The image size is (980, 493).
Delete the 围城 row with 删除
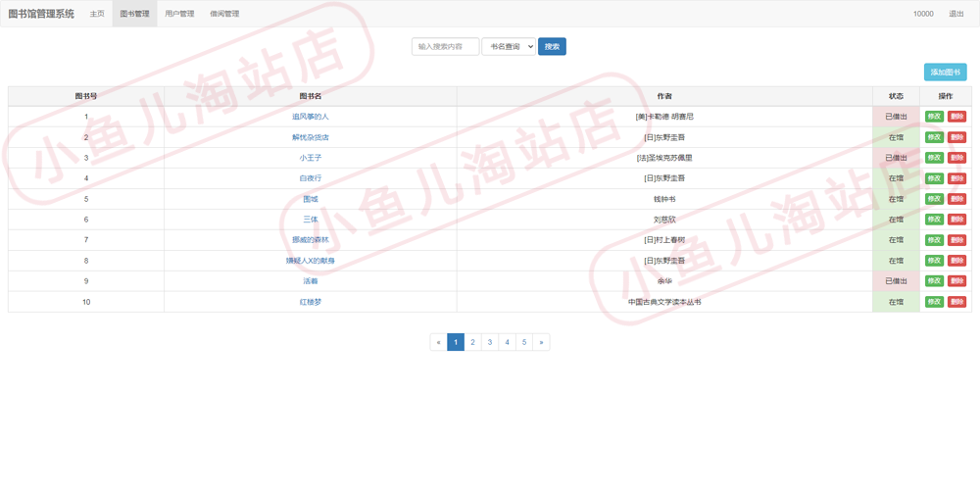956,199
